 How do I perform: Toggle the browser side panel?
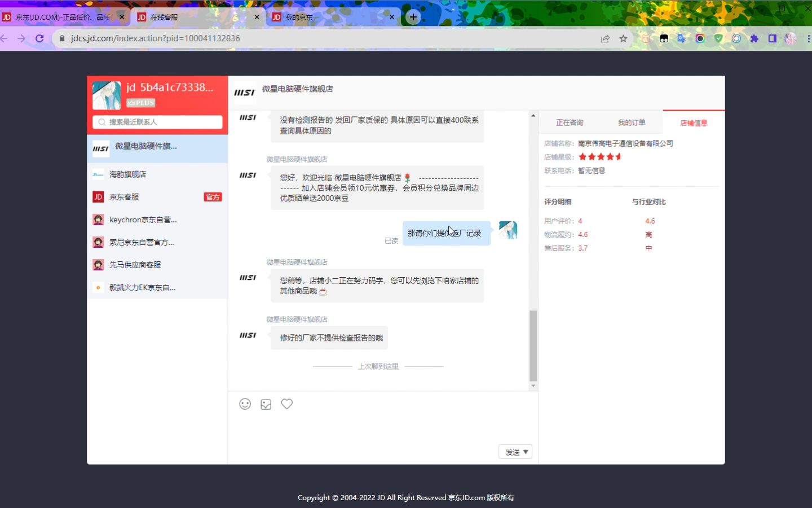[773, 38]
